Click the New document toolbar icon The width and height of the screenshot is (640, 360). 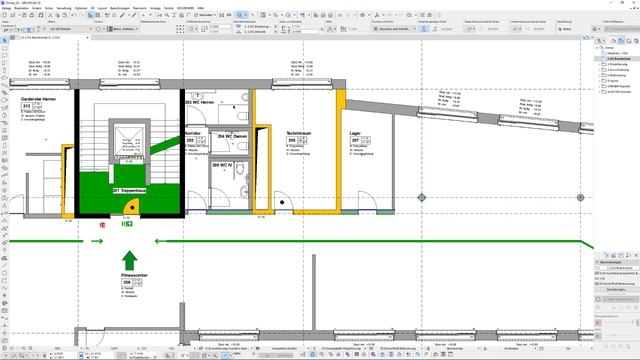5,15
